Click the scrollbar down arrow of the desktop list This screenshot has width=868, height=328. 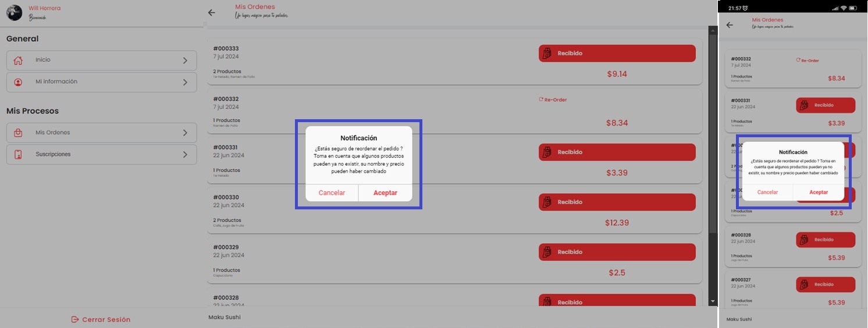click(713, 301)
